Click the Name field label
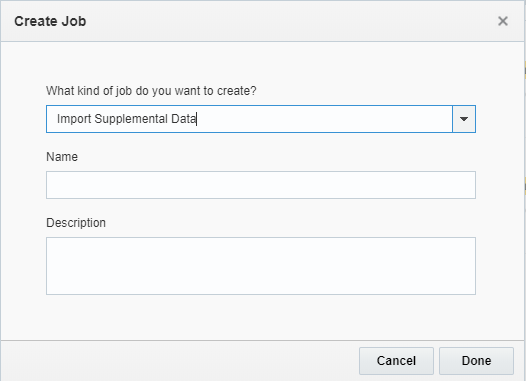526x381 pixels. tap(62, 157)
